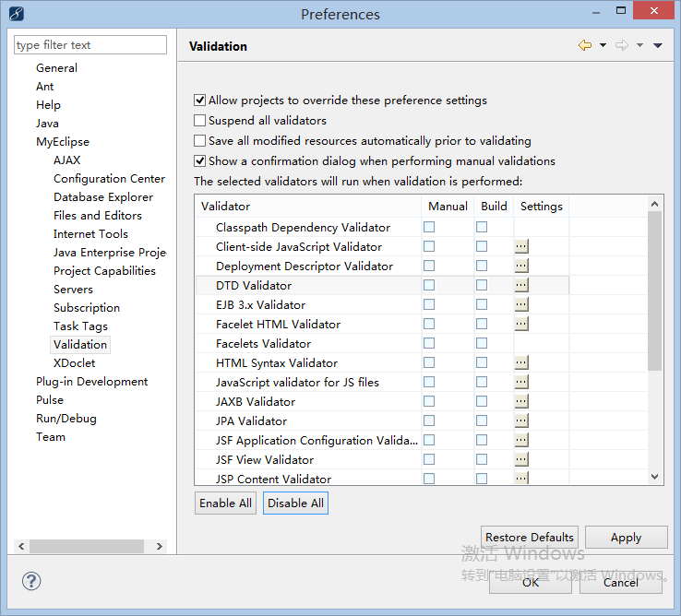Click Validator column header
Image resolution: width=681 pixels, height=616 pixels.
click(x=308, y=207)
